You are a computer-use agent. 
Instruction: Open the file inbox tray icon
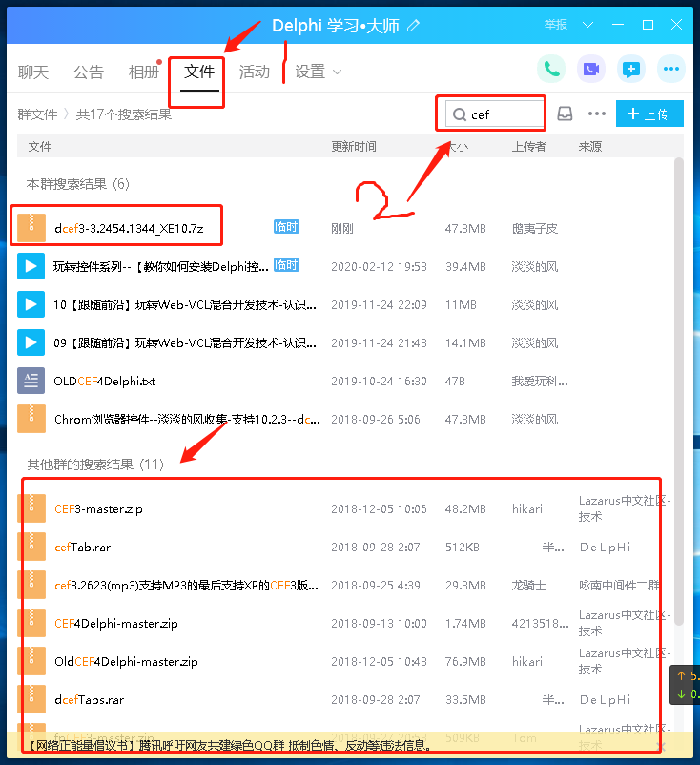coord(566,114)
